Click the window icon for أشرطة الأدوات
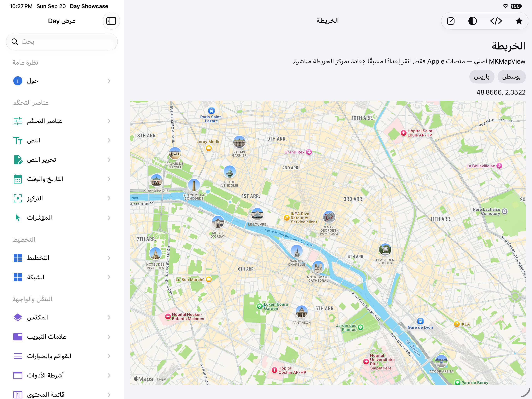532x399 pixels. pyautogui.click(x=18, y=375)
